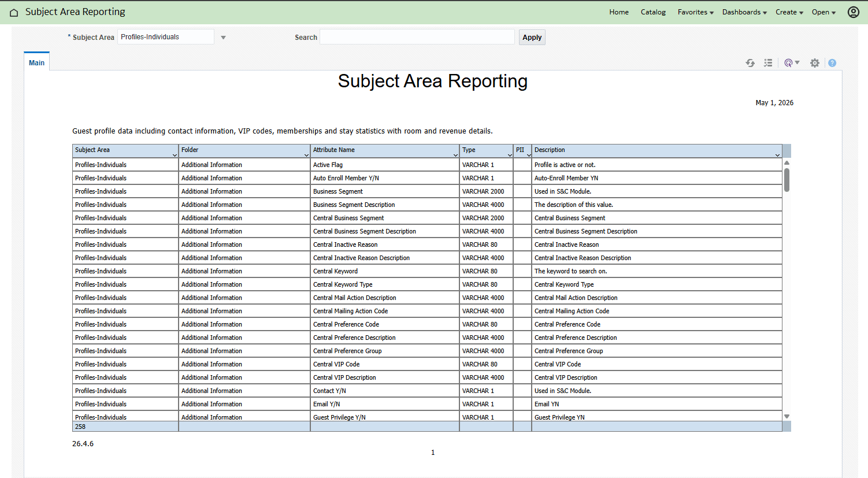Click the Apply button
The height and width of the screenshot is (478, 868).
(532, 38)
